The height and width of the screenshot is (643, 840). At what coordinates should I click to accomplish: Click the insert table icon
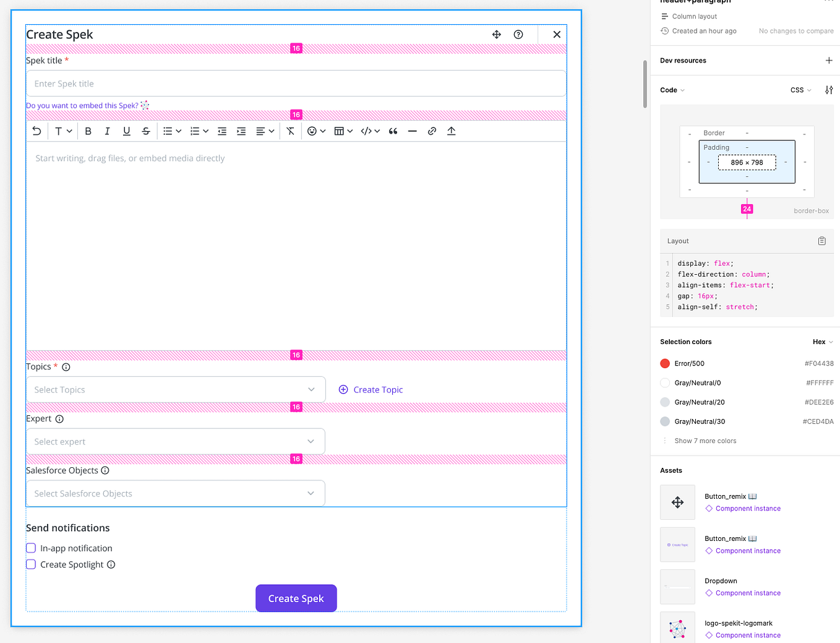tap(340, 131)
